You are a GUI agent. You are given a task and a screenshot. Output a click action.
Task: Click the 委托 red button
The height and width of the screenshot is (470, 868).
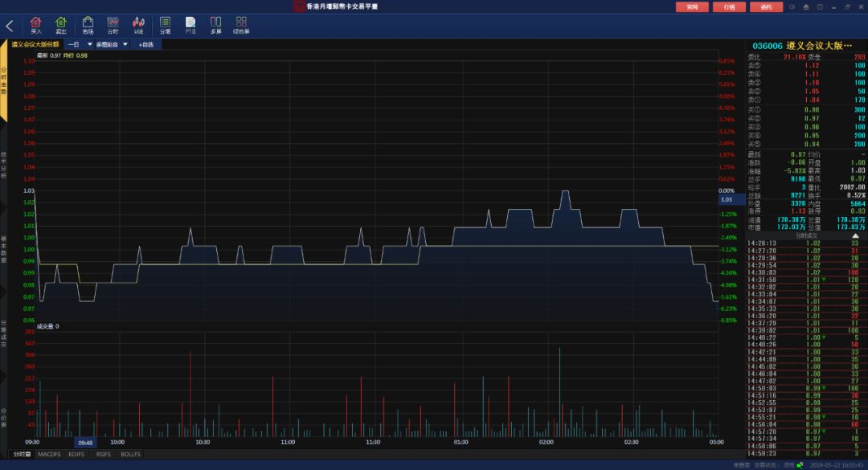click(766, 6)
